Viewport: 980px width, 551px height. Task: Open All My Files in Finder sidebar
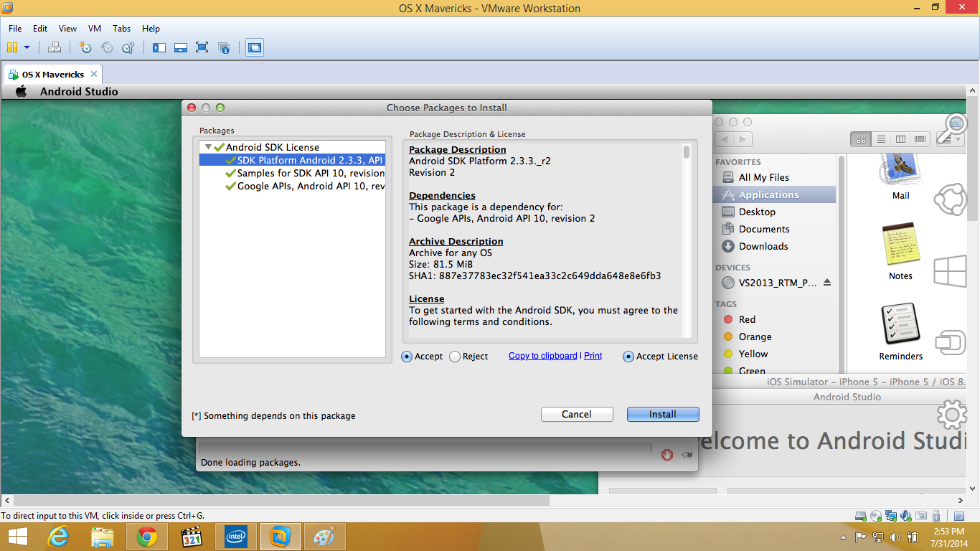pyautogui.click(x=764, y=177)
